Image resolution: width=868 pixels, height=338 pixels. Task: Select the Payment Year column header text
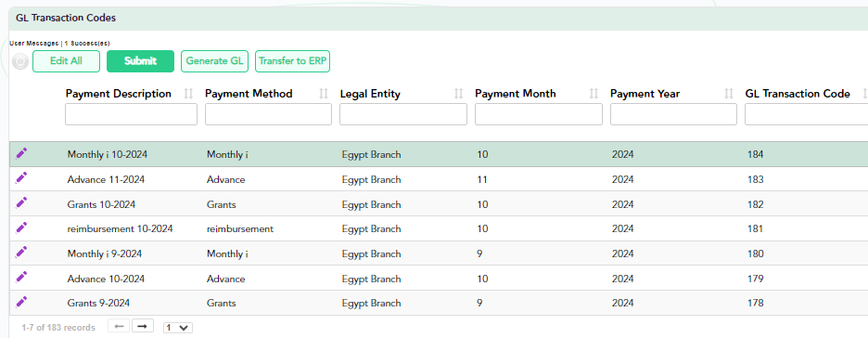click(644, 94)
